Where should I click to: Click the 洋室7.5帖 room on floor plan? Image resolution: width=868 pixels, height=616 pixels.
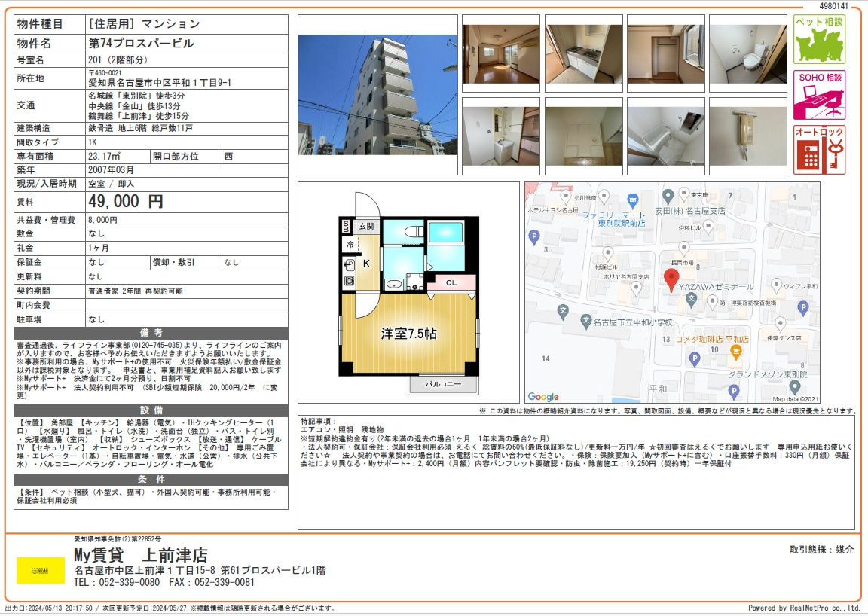[x=408, y=333]
